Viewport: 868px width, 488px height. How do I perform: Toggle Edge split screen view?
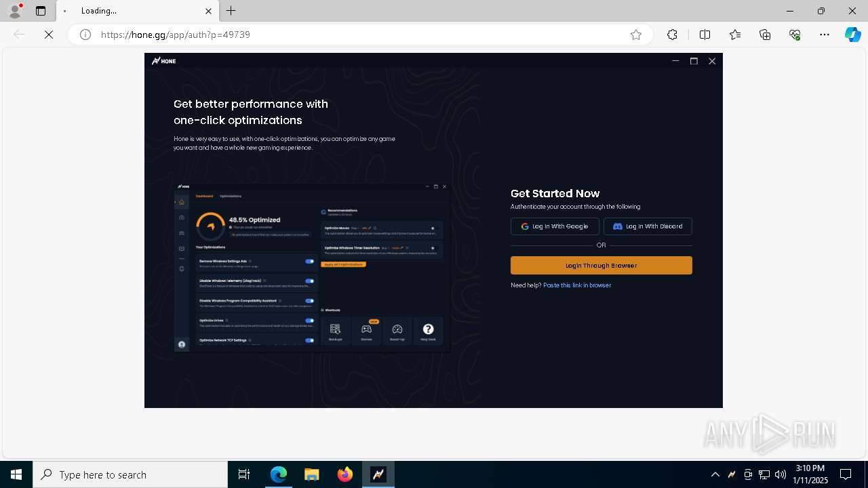705,35
